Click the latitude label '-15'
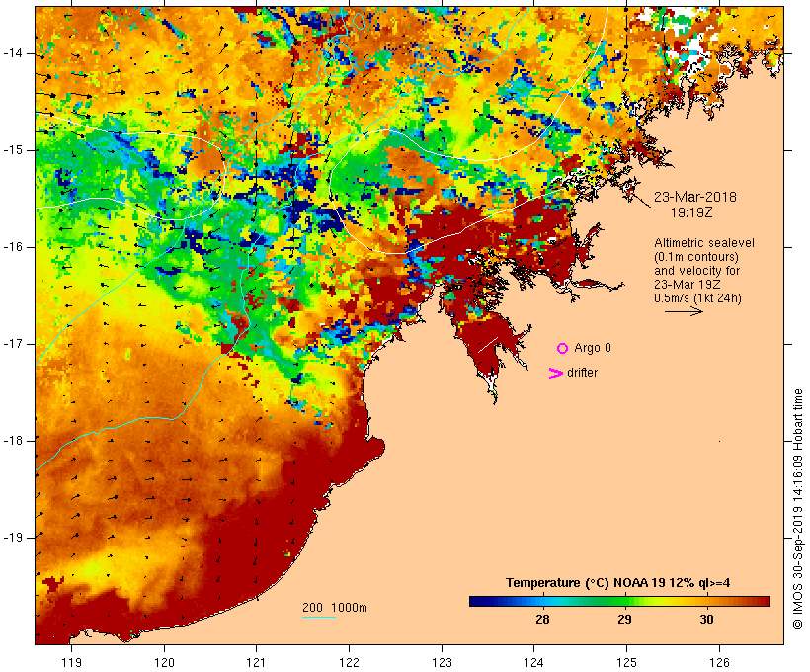The width and height of the screenshot is (810, 672). coord(13,150)
